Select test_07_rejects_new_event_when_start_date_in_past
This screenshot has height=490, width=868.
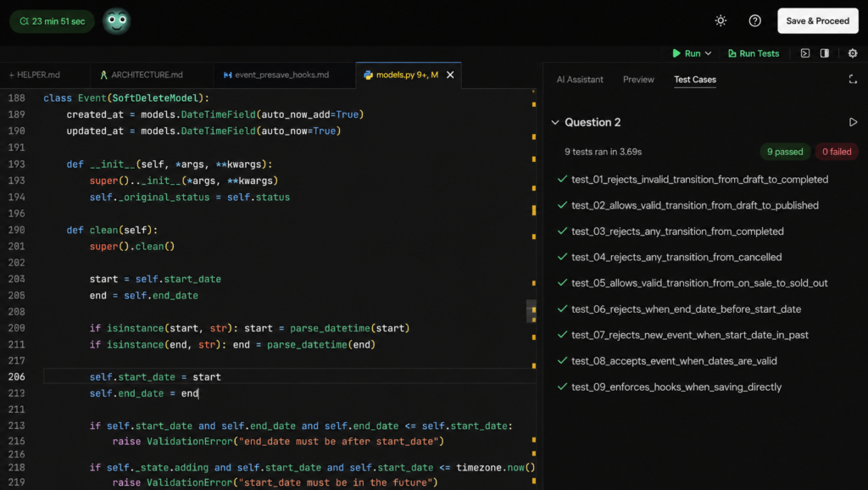coord(690,335)
